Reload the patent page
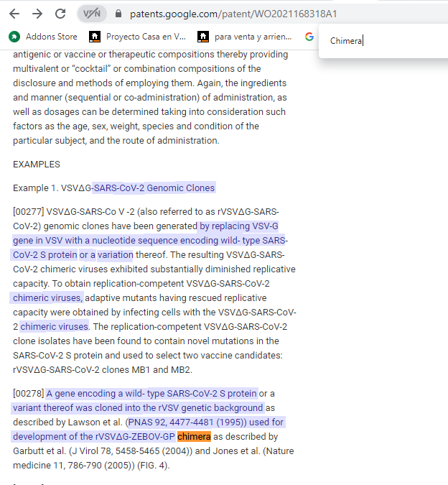Viewport: 448px width, 485px height. pyautogui.click(x=60, y=14)
